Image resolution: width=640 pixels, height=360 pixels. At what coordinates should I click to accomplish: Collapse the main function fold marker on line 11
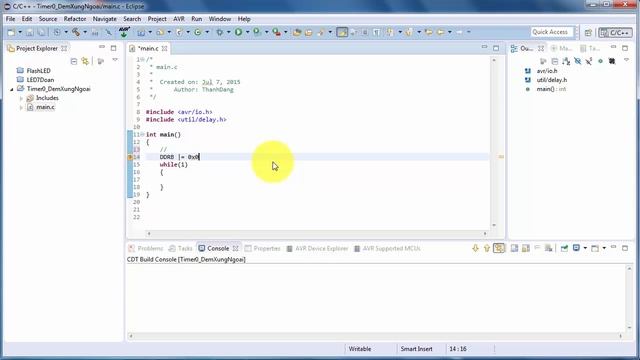pos(142,134)
